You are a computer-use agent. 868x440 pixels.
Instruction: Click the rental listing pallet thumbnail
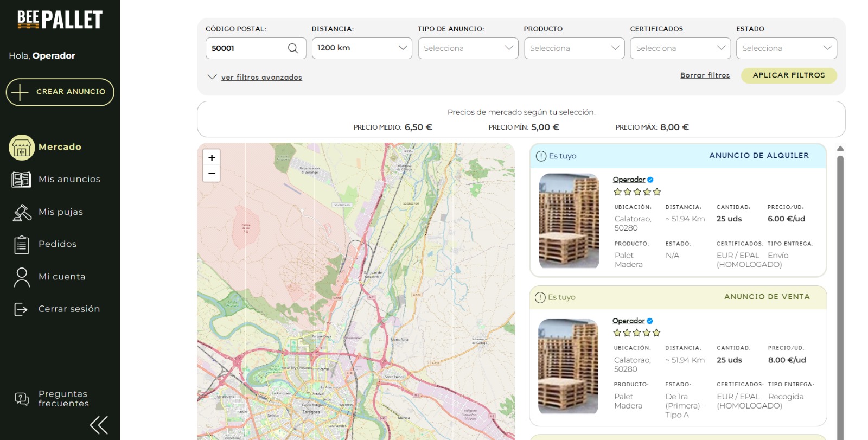pyautogui.click(x=569, y=221)
